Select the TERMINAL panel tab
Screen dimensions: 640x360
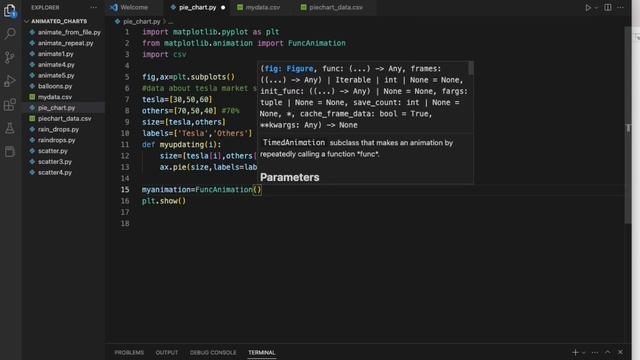pyautogui.click(x=262, y=352)
